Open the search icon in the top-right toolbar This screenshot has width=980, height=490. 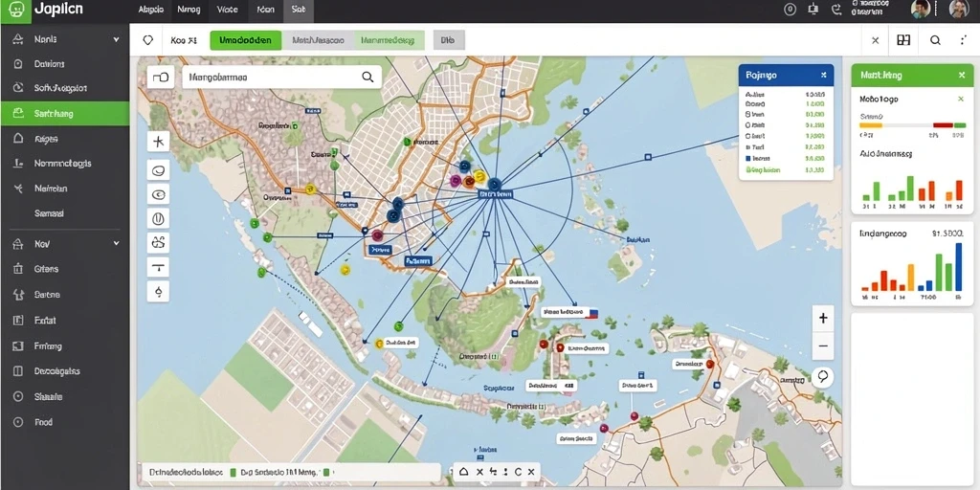pos(935,40)
